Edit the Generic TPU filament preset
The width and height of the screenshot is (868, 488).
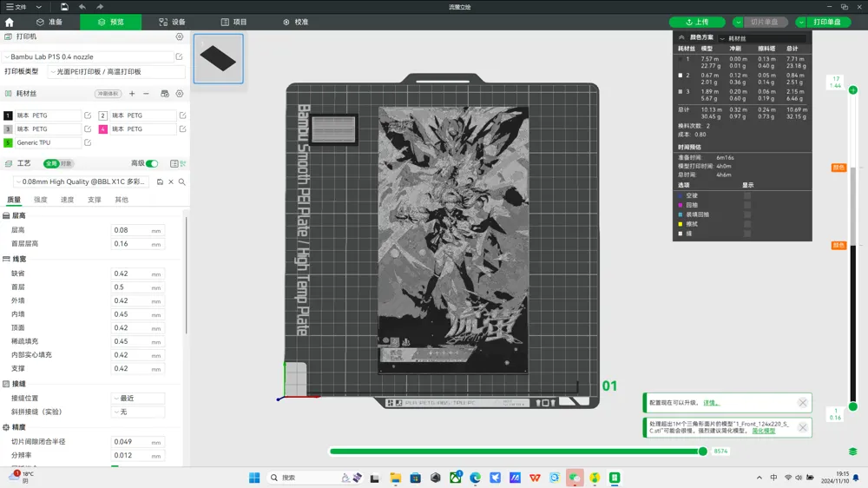[x=88, y=142]
